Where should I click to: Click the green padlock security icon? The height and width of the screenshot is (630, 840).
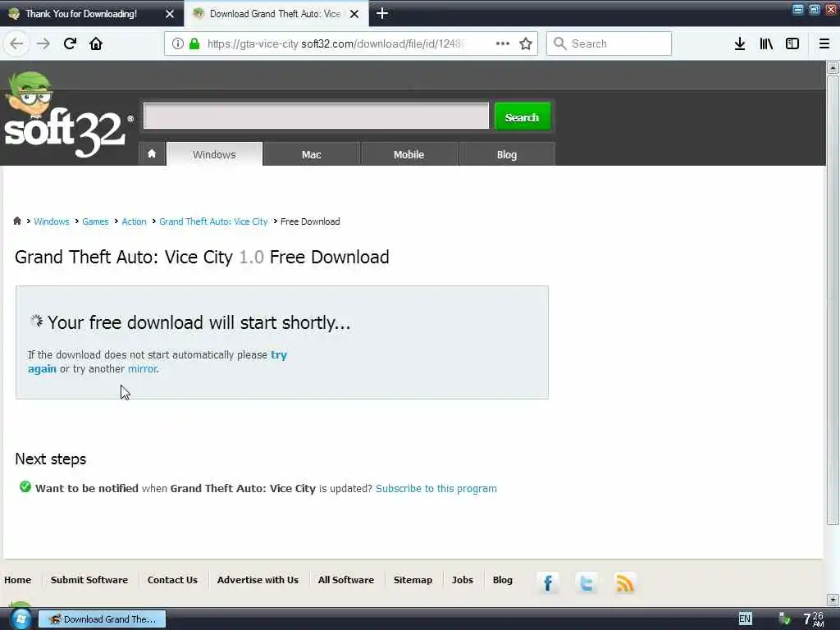(194, 43)
